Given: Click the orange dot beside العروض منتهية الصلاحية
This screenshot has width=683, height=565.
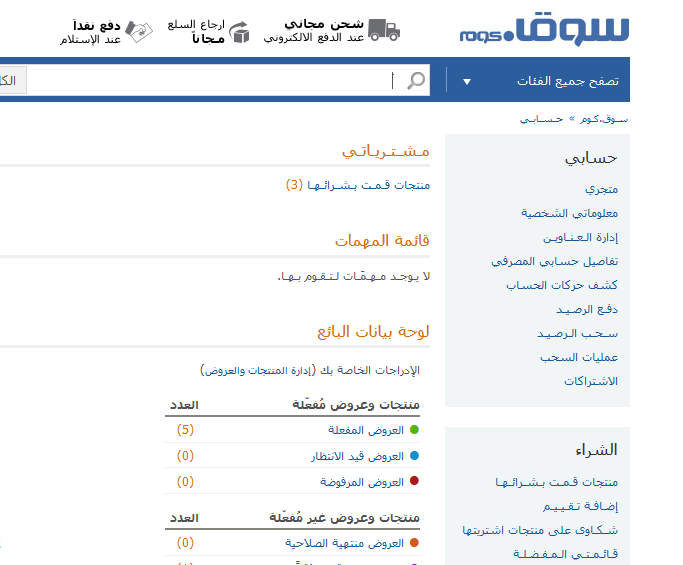Looking at the screenshot, I should 414,543.
